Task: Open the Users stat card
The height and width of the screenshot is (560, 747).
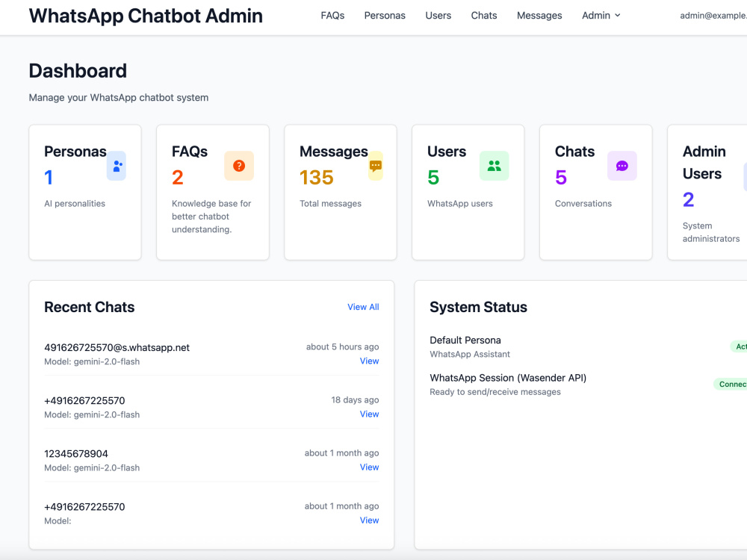Action: point(468,193)
